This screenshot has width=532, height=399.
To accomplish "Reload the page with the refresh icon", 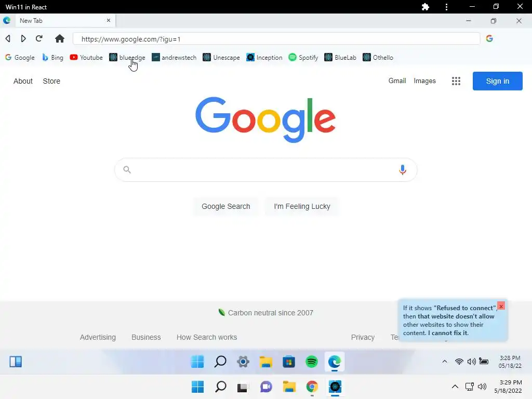I will pos(39,38).
